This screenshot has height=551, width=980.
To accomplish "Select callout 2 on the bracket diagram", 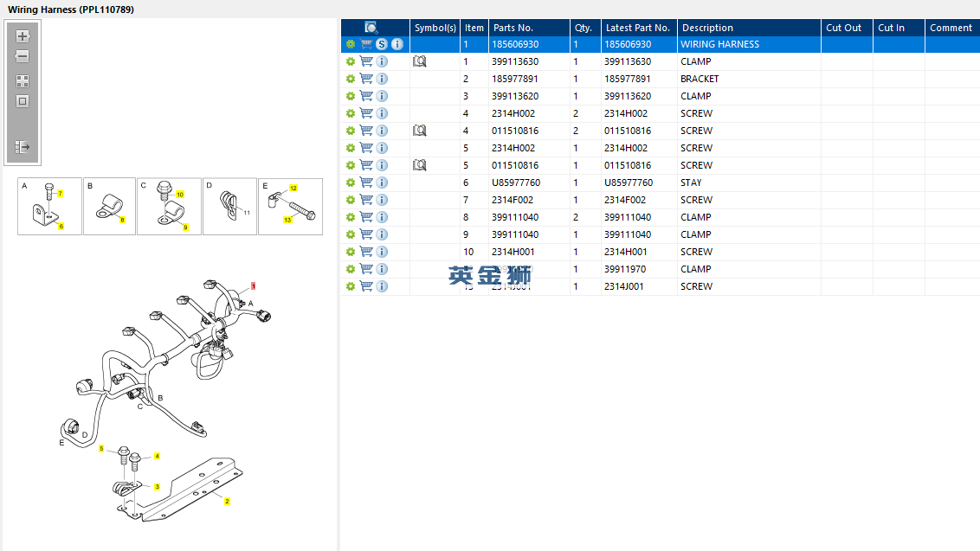I will [x=227, y=501].
